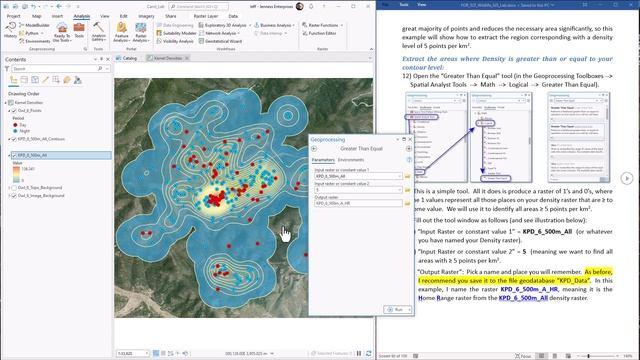
Task: Open the Map ribbon tab
Action: coord(37,16)
